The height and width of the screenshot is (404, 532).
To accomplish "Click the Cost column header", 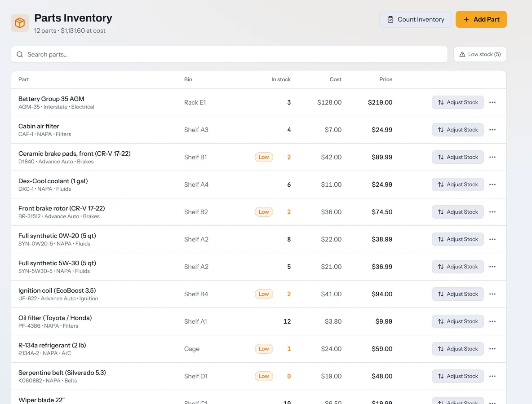I will pos(335,79).
